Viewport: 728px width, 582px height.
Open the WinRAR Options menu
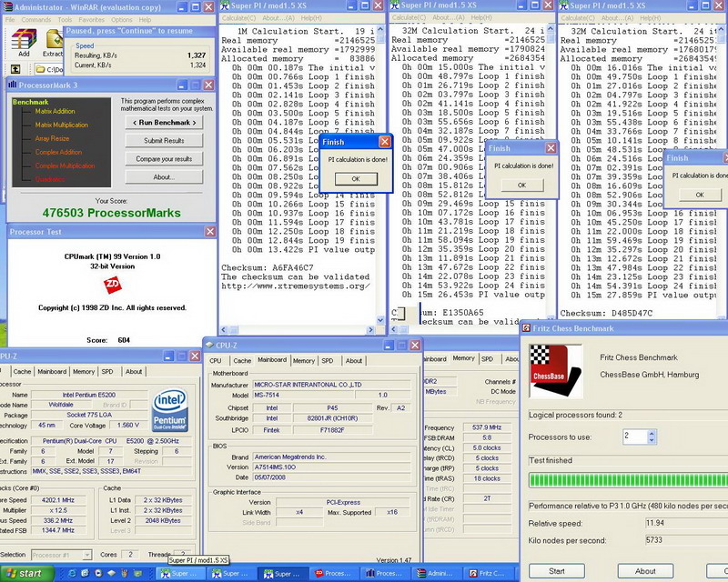[x=122, y=20]
